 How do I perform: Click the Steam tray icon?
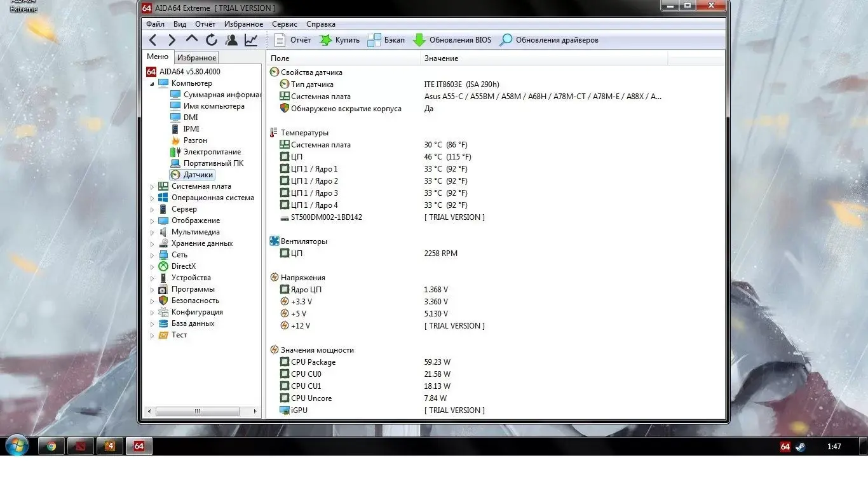click(800, 447)
